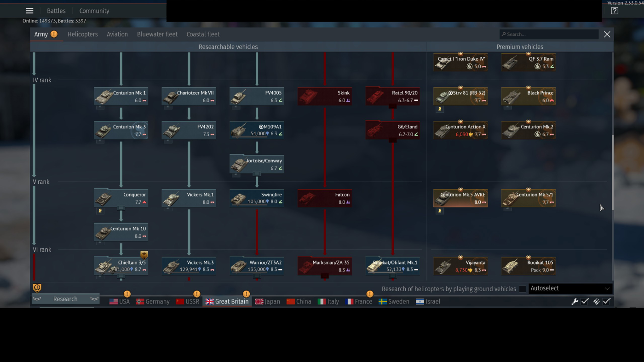Click the Research button
Viewport: 644px width, 362px height.
tap(65, 299)
